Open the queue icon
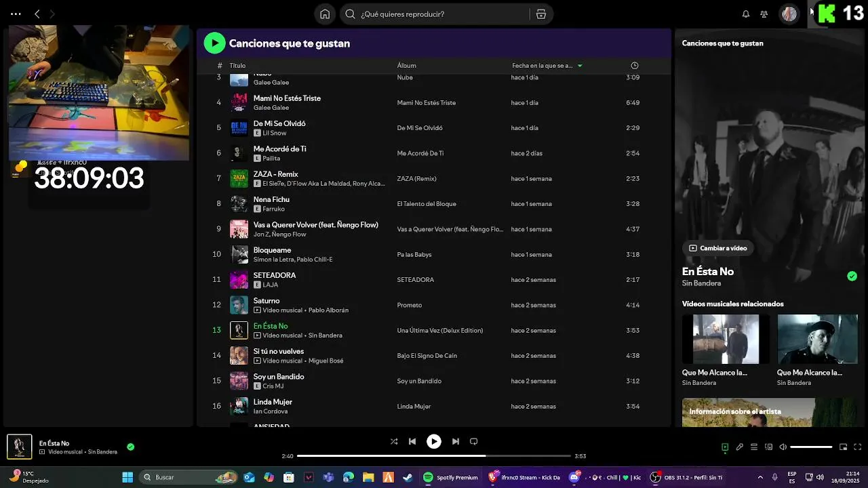Viewport: 868px width, 488px height. coord(754,447)
